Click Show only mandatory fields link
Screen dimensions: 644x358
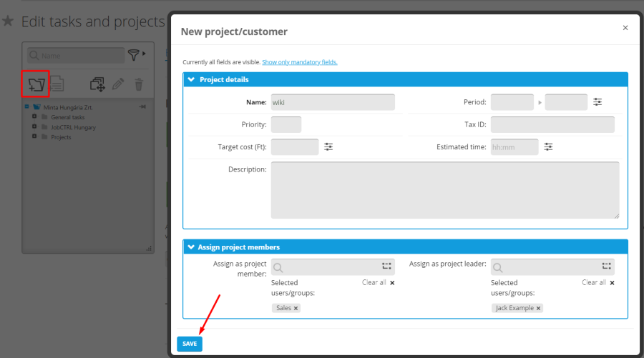tap(299, 62)
